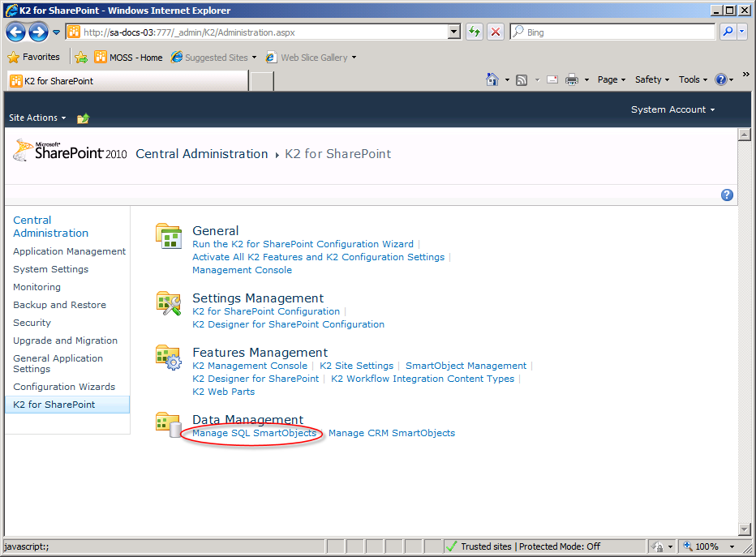The image size is (756, 557).
Task: Open the Page menu
Action: [612, 79]
